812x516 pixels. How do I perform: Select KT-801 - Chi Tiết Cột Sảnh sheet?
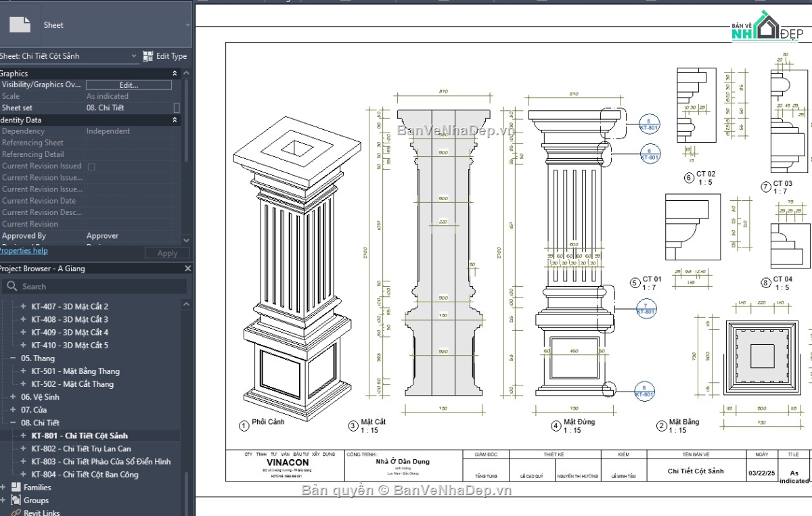(79, 436)
